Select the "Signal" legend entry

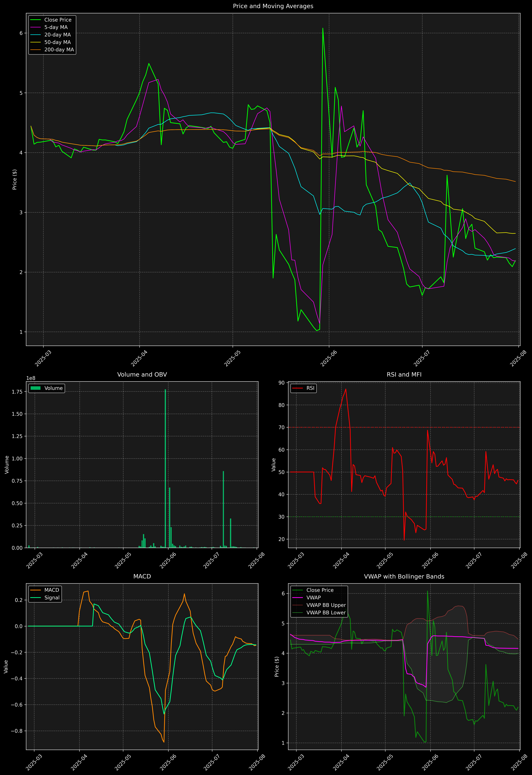(x=52, y=598)
